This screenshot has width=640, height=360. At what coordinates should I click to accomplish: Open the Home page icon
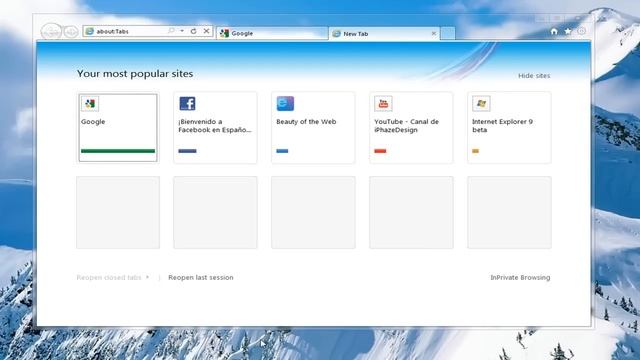(x=554, y=31)
